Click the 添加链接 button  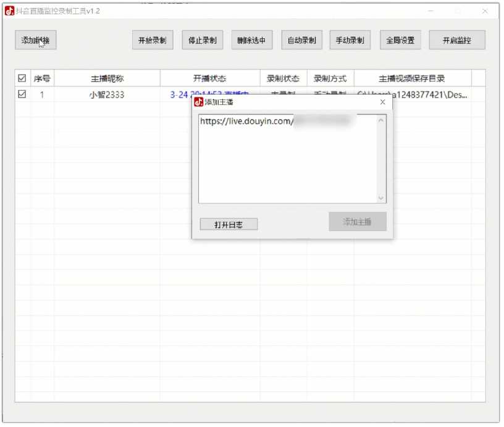(36, 40)
